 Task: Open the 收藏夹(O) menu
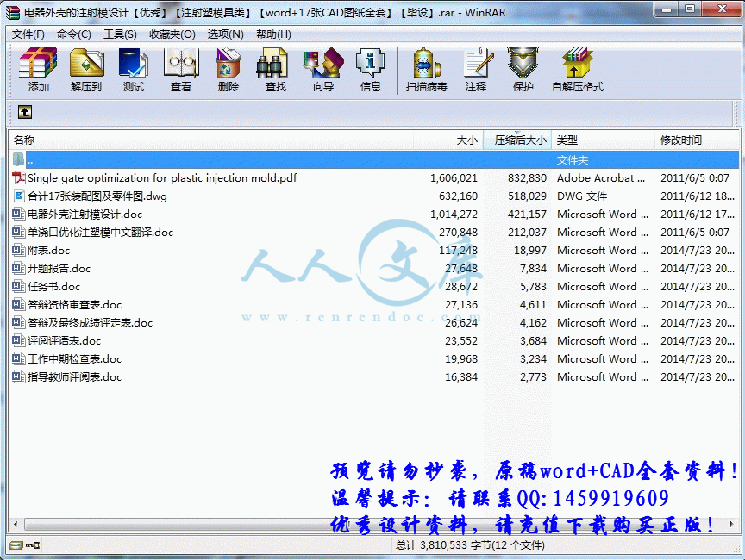(x=172, y=34)
